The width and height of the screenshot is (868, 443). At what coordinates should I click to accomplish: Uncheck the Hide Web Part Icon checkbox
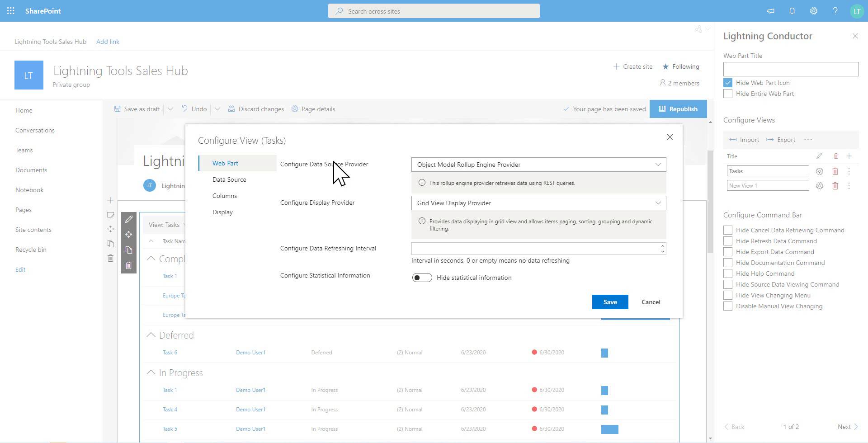pos(728,83)
